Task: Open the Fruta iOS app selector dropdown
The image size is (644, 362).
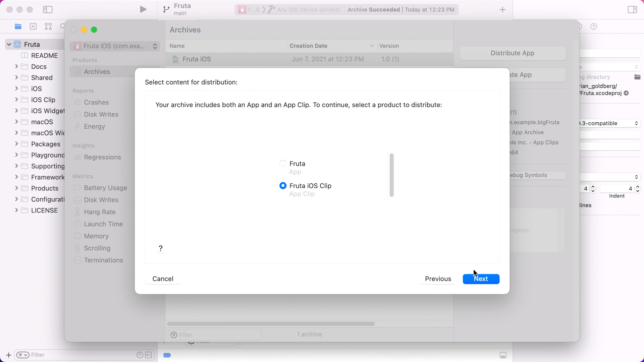Action: click(x=115, y=46)
